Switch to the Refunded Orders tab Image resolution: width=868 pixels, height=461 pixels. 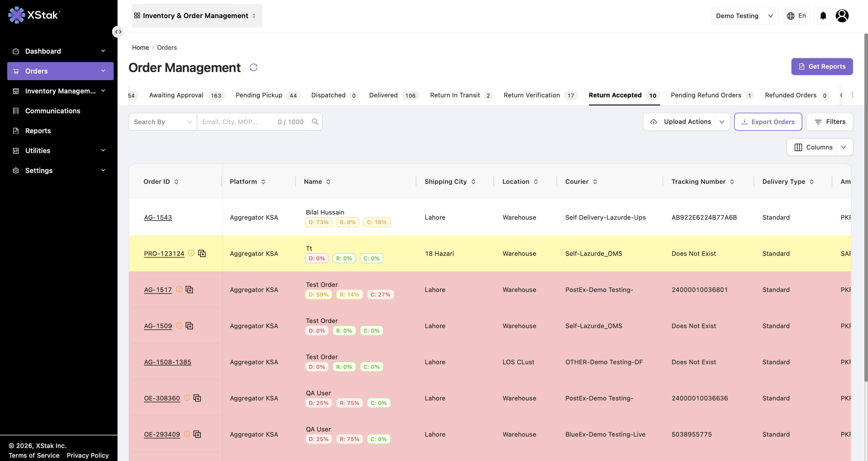point(797,95)
